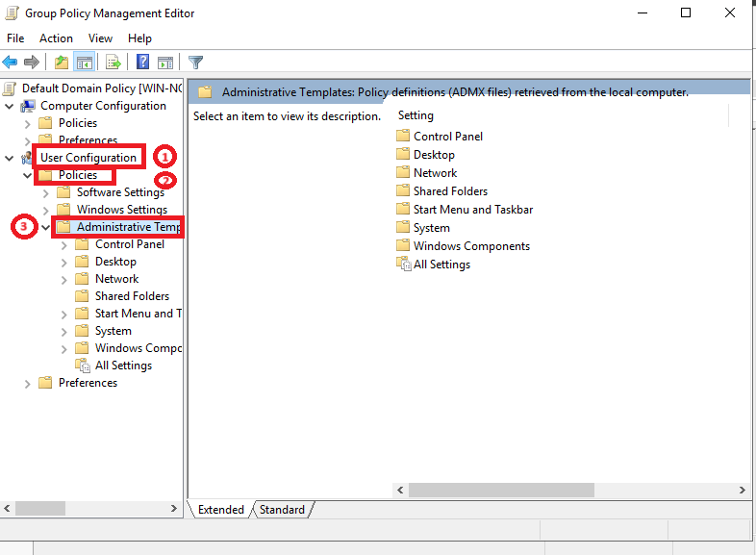
Task: Expand the Software Settings node
Action: coord(46,193)
